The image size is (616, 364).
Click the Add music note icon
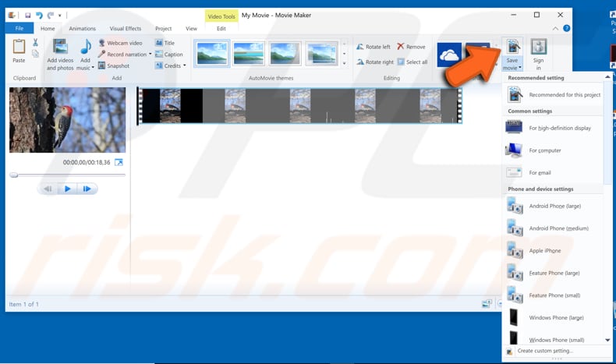86,47
